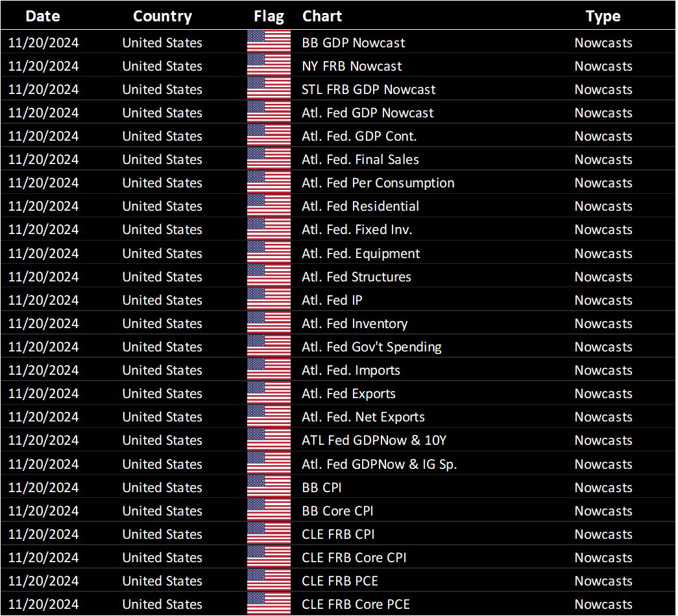Select the ATL Fed GDPNow & 10Y cell
The width and height of the screenshot is (678, 616).
pos(374,440)
